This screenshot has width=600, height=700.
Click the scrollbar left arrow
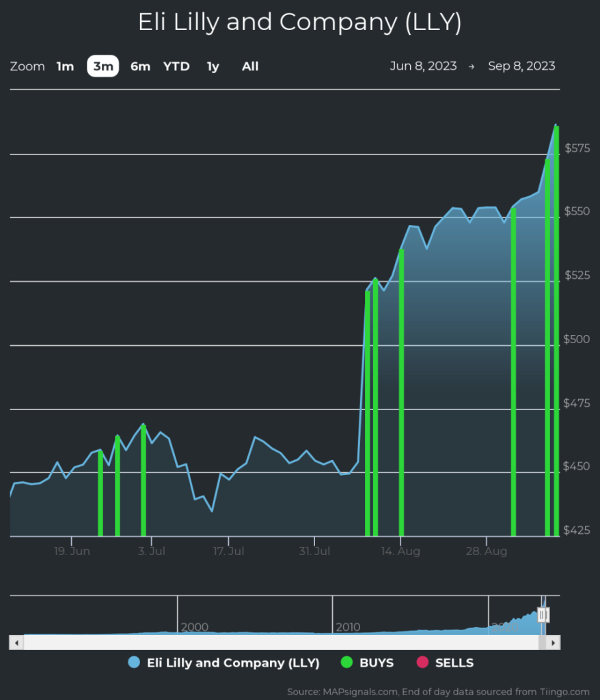click(16, 643)
